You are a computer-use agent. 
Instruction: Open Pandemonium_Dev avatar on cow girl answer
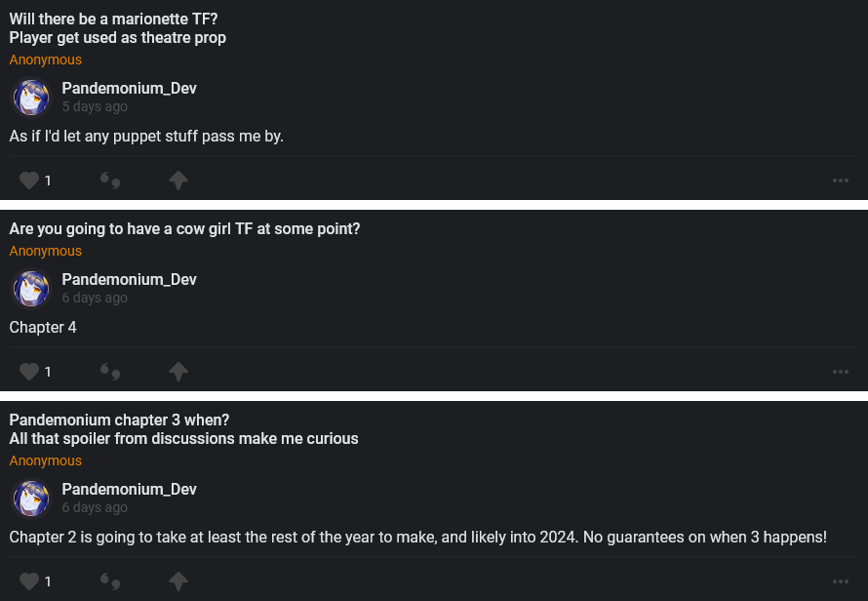pos(31,289)
